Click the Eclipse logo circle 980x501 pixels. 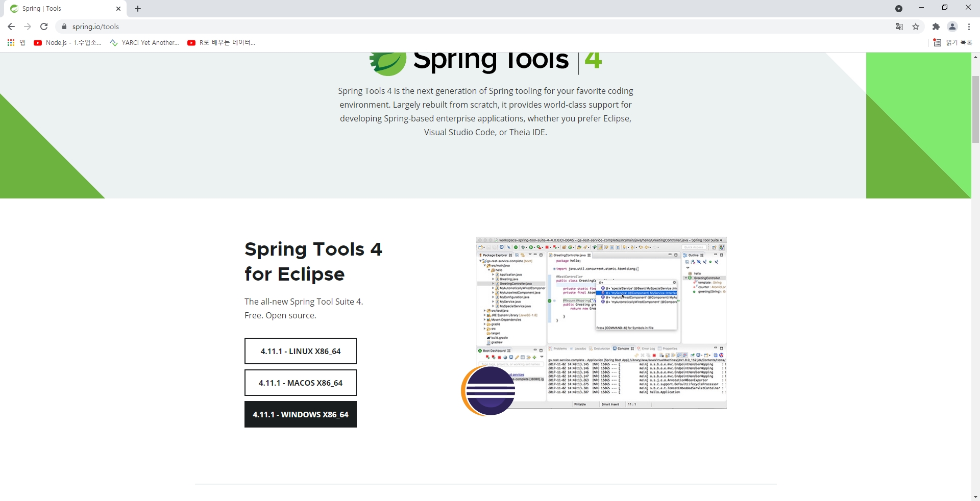(489, 391)
